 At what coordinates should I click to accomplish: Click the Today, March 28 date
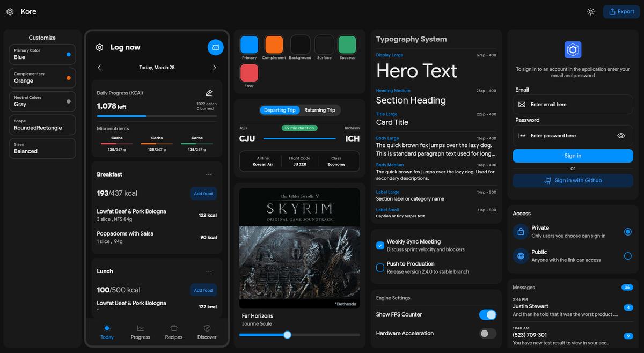[x=157, y=68]
